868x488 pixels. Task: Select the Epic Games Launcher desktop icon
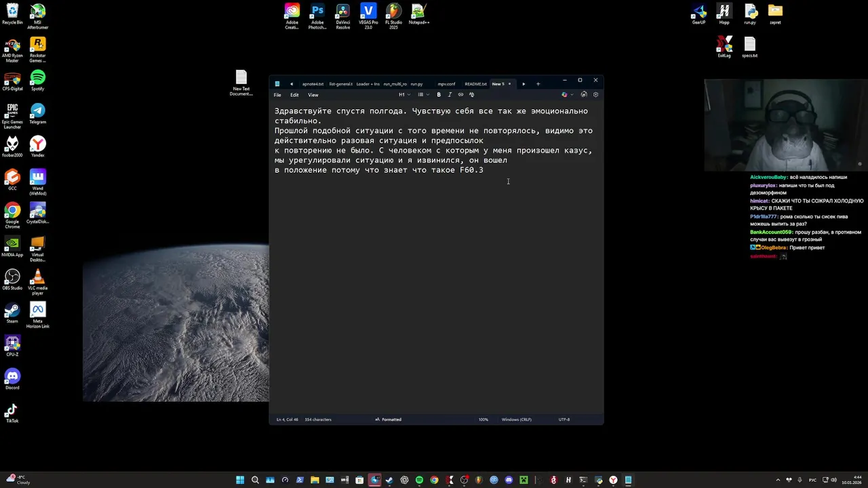click(12, 116)
